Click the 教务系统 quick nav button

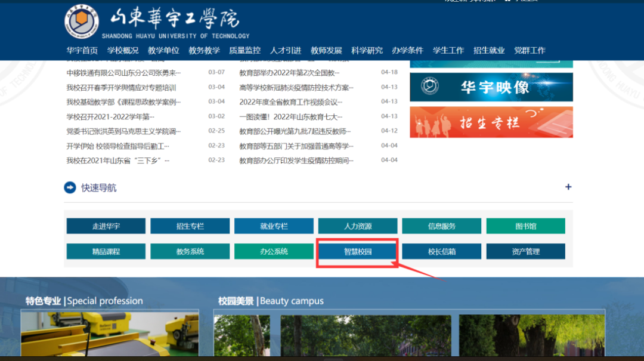click(190, 252)
